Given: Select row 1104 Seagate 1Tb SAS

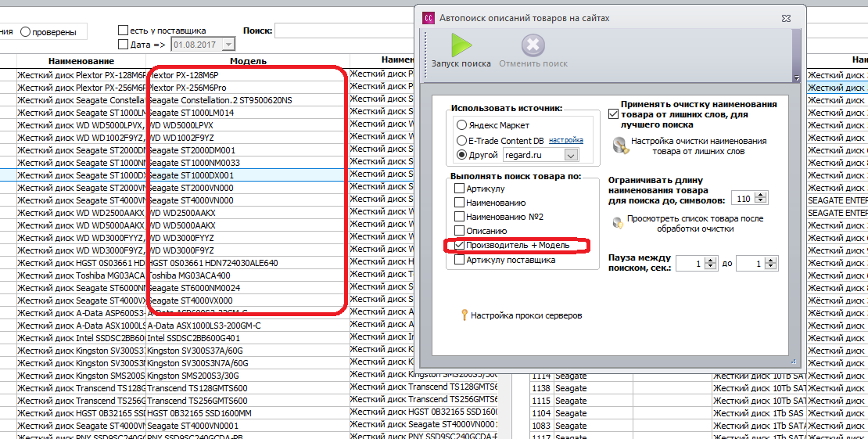Looking at the screenshot, I should point(698,413).
